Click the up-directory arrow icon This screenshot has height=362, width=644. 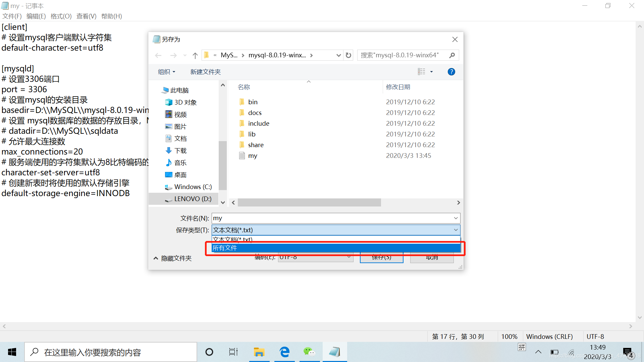[195, 55]
